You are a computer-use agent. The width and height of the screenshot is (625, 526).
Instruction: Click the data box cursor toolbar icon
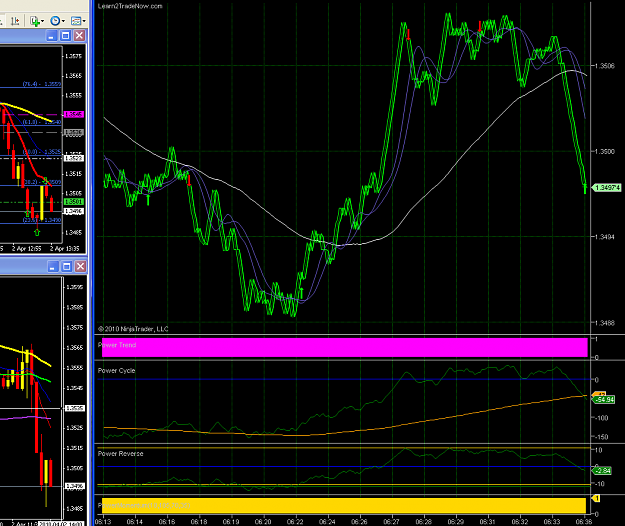[15, 21]
